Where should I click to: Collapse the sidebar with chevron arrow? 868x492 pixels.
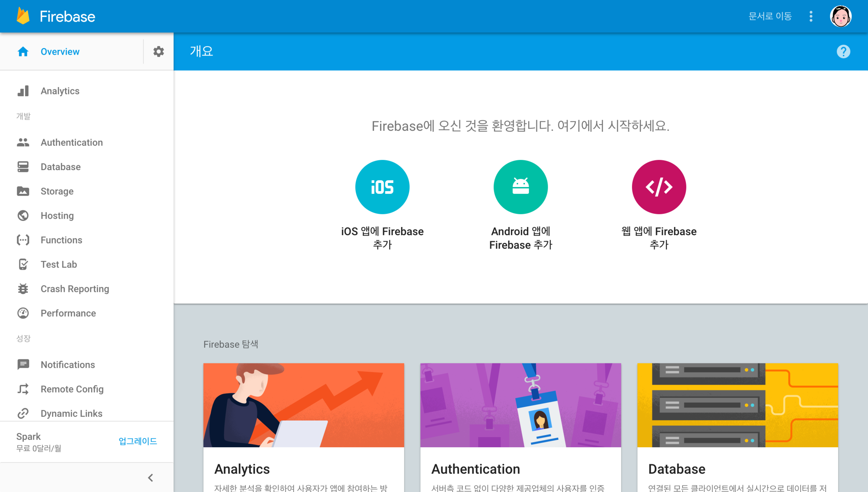click(x=151, y=477)
